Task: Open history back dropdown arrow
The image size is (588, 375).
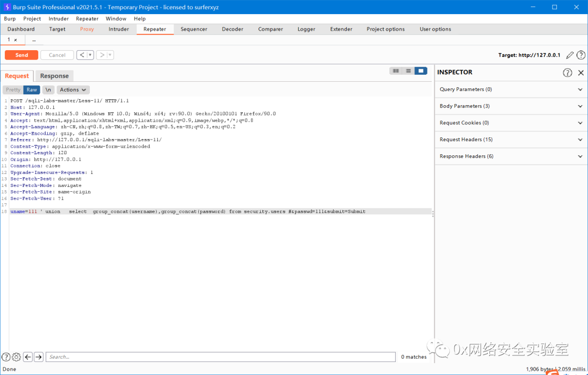Action: click(90, 55)
